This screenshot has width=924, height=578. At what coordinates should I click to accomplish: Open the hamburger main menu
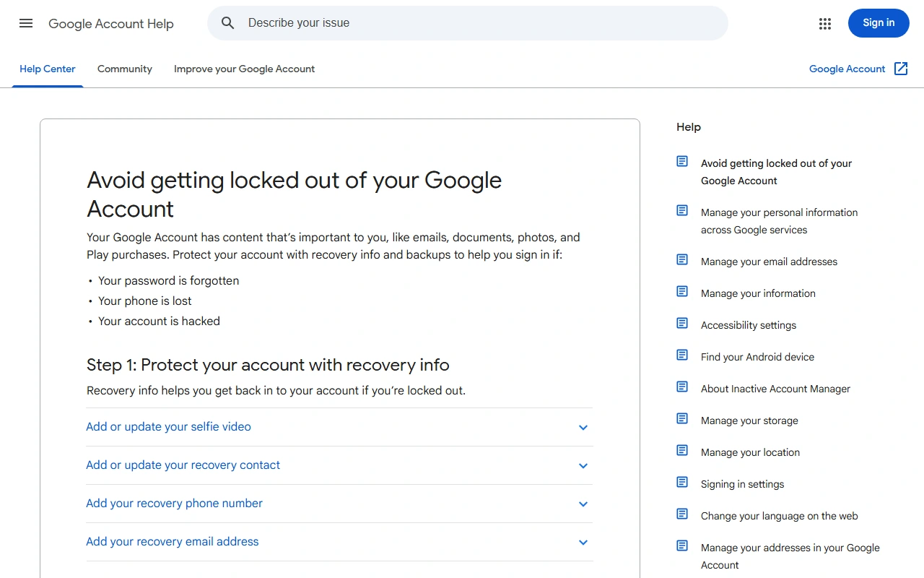(x=26, y=23)
